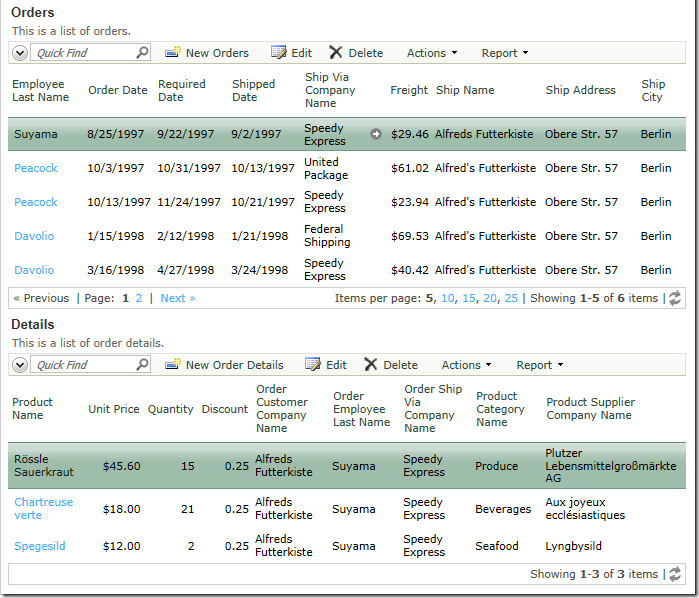Click the Edit icon in Orders toolbar
This screenshot has width=699, height=598.
[279, 52]
